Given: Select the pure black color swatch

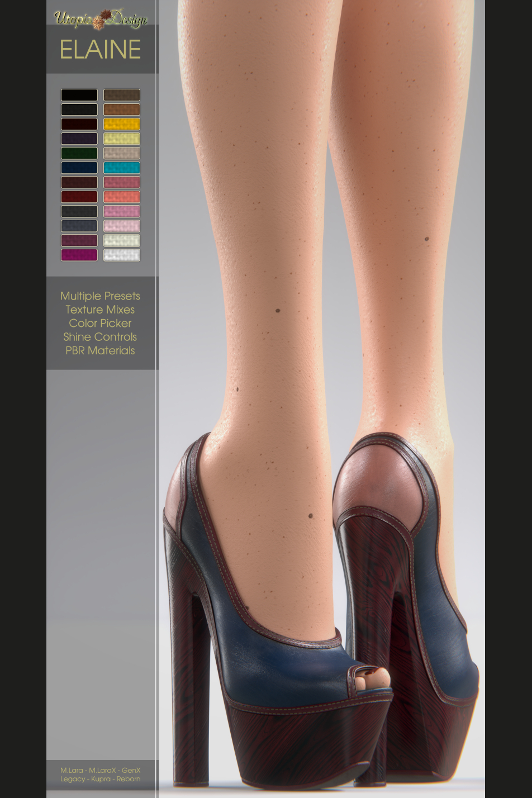Looking at the screenshot, I should tap(79, 95).
